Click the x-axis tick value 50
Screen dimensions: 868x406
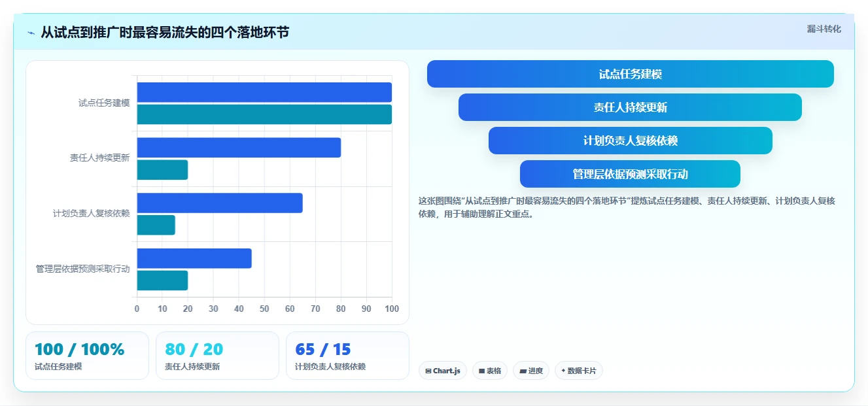[x=264, y=309]
